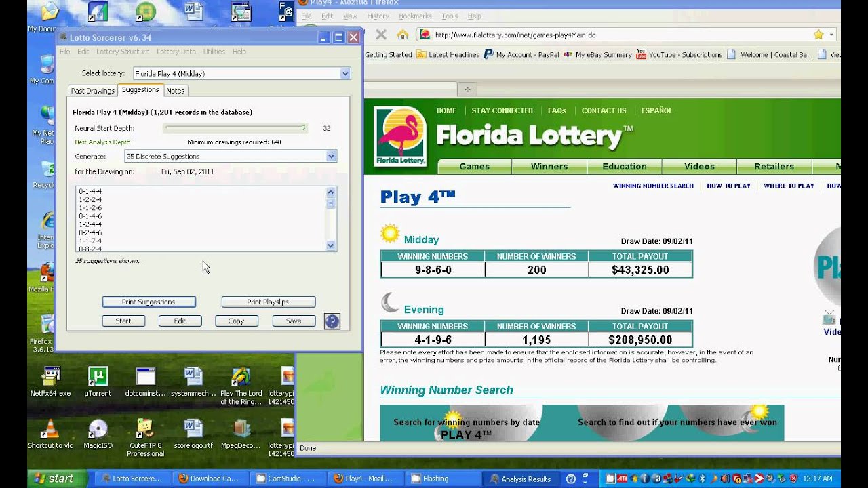Select the Firefox 3.6.13 desktop icon
868x488 pixels.
coord(42,333)
